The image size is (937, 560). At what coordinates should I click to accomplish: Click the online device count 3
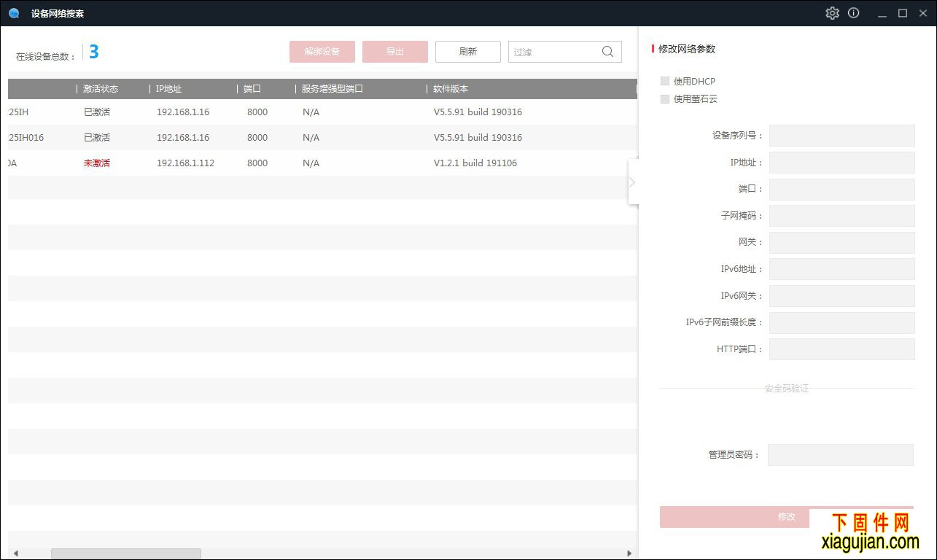pyautogui.click(x=93, y=52)
